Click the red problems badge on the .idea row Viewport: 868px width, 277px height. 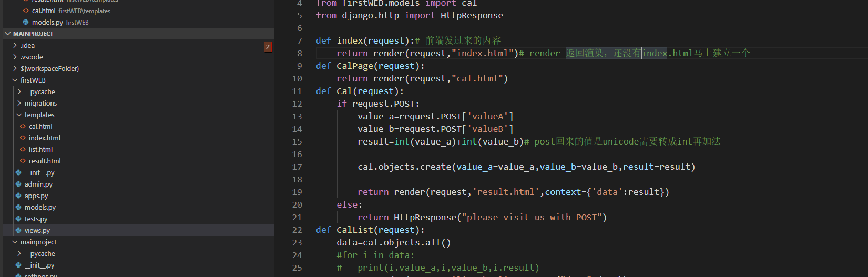[268, 47]
